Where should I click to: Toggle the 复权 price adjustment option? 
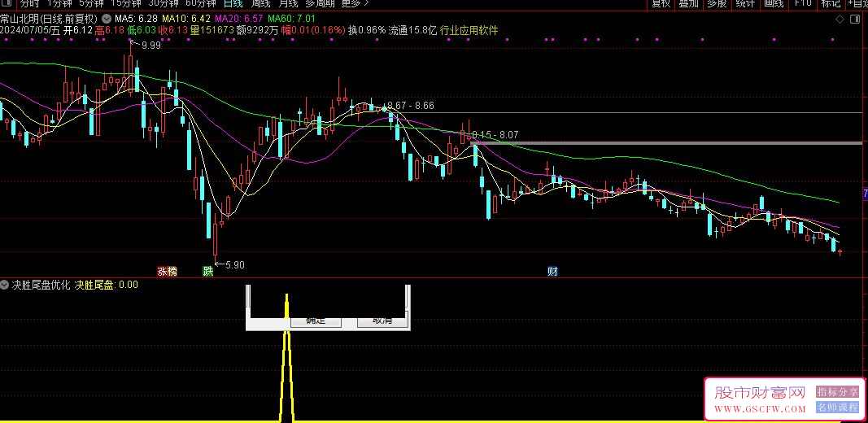point(661,3)
